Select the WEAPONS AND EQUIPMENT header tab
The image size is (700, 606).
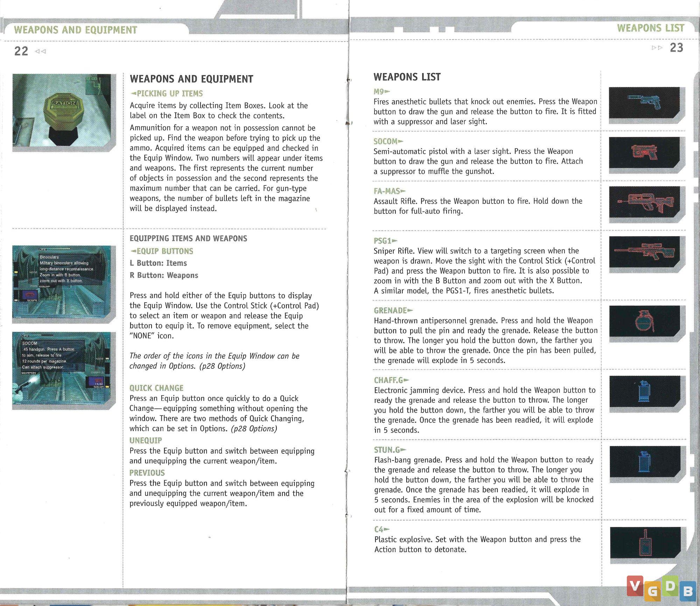click(76, 30)
